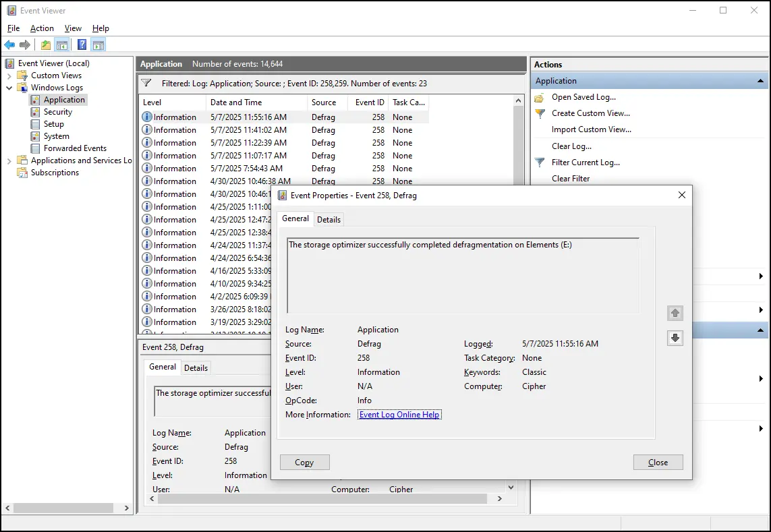Click the back navigation arrow in the toolbar
771x532 pixels.
pos(9,45)
